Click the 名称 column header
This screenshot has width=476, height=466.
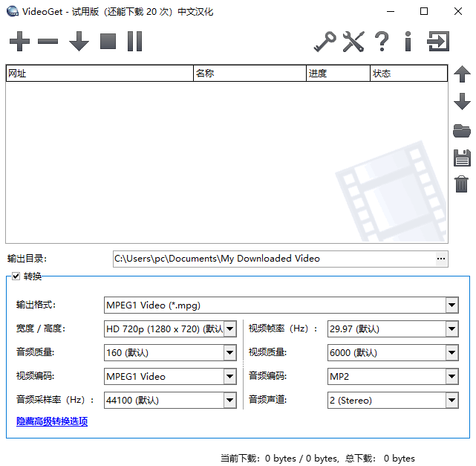[x=250, y=74]
